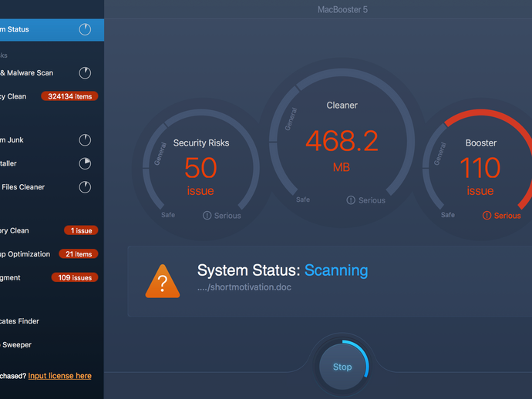The image size is (532, 399).
Task: Click the Uninstaller progress pie icon
Action: point(85,163)
